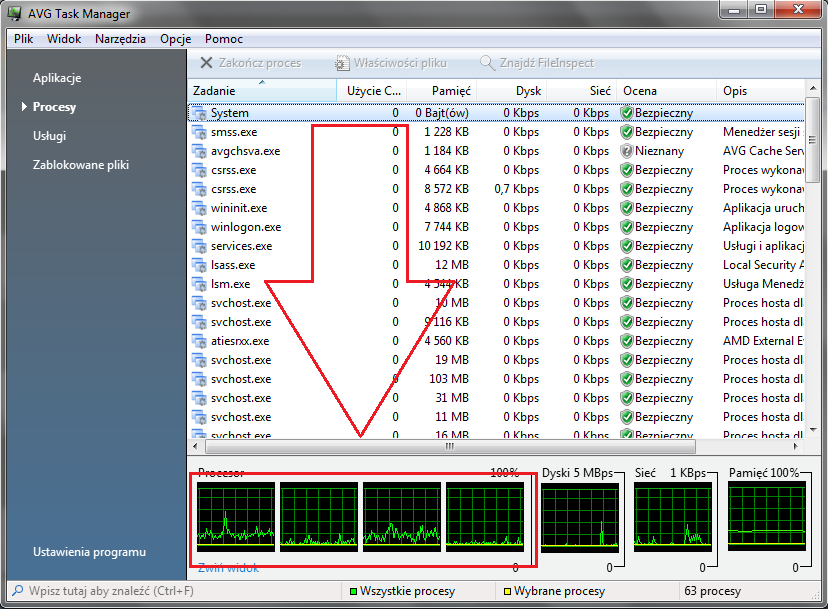The width and height of the screenshot is (828, 609).
Task: Click the Bezpieczny shield icon for wininit.exe
Action: (x=627, y=208)
